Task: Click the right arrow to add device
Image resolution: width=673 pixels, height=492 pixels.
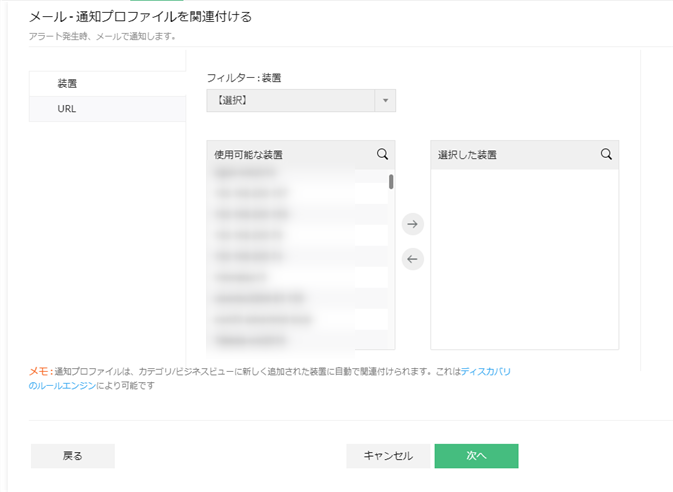Action: point(413,224)
